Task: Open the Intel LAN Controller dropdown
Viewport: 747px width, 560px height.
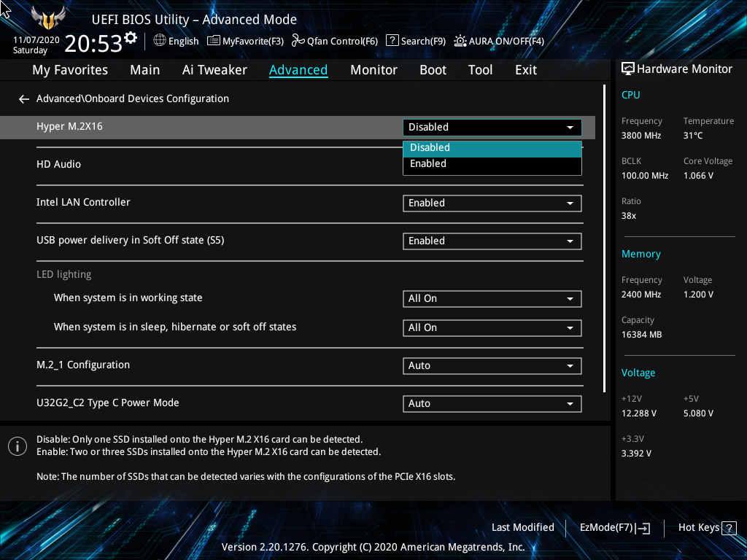Action: tap(492, 203)
